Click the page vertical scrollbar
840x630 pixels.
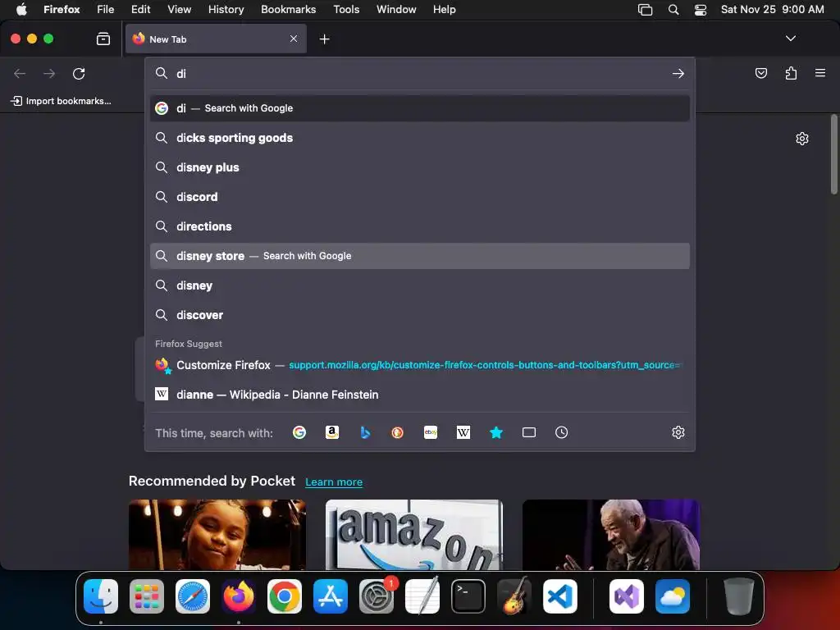pos(833,154)
